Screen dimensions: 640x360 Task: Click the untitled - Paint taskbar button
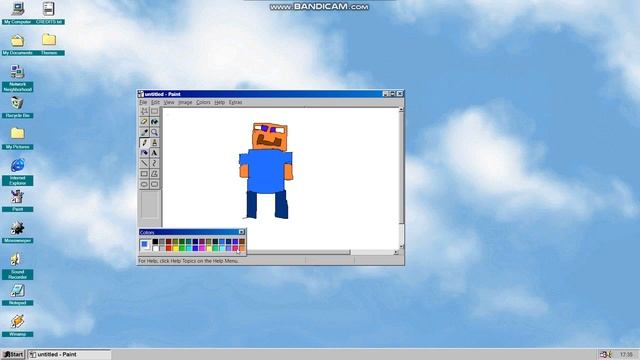[69, 354]
